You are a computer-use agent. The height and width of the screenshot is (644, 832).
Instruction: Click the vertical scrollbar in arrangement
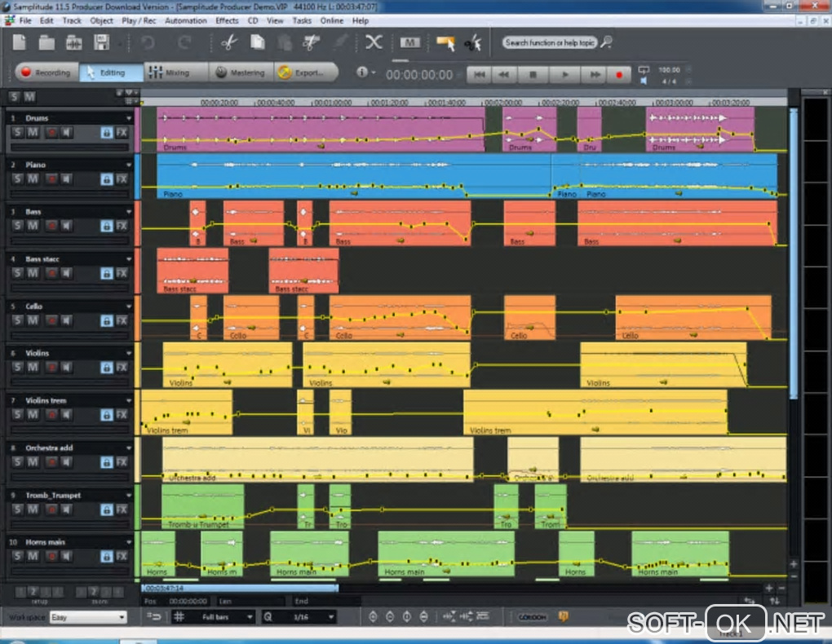click(794, 253)
